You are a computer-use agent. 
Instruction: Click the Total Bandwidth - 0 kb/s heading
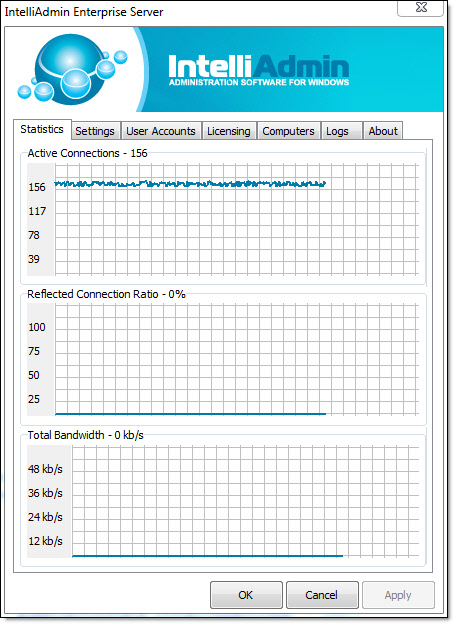point(86,435)
